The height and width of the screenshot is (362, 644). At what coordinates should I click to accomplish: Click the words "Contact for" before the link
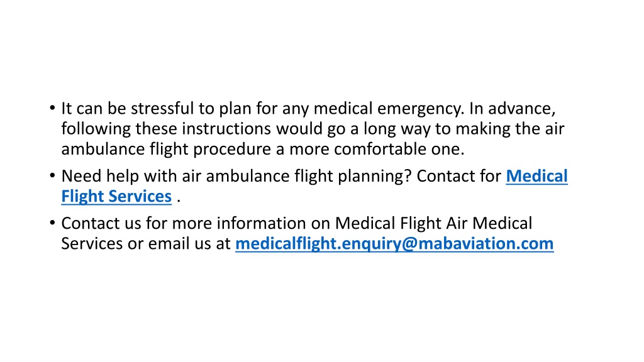(458, 176)
